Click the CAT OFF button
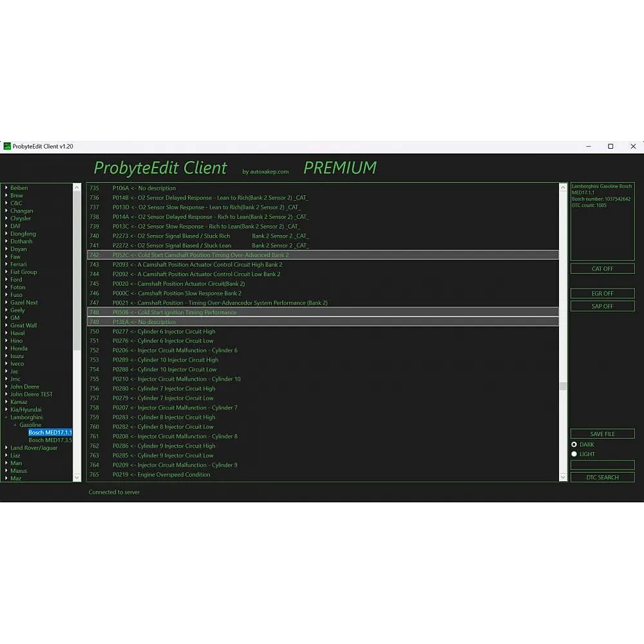 pos(602,269)
